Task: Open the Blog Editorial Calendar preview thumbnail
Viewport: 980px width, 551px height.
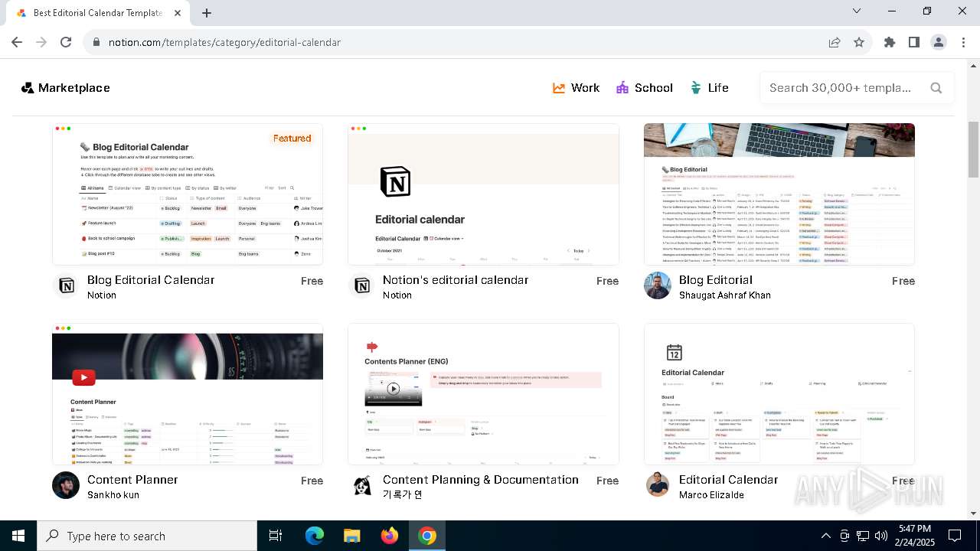Action: tap(188, 194)
